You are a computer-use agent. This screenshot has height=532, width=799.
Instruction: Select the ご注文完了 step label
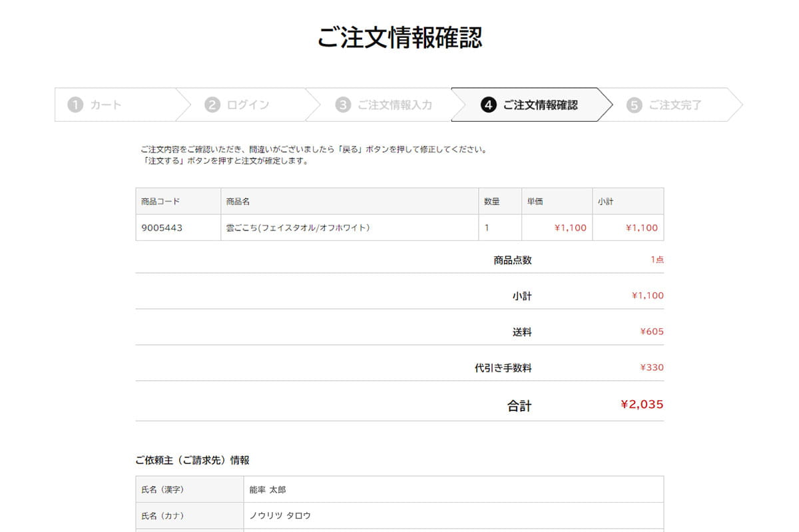coord(674,105)
